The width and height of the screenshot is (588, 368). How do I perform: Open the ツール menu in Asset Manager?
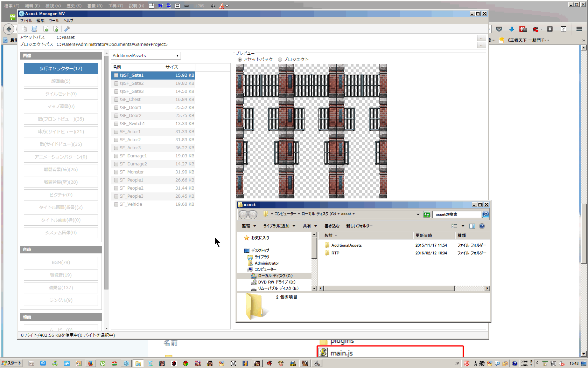tap(54, 21)
